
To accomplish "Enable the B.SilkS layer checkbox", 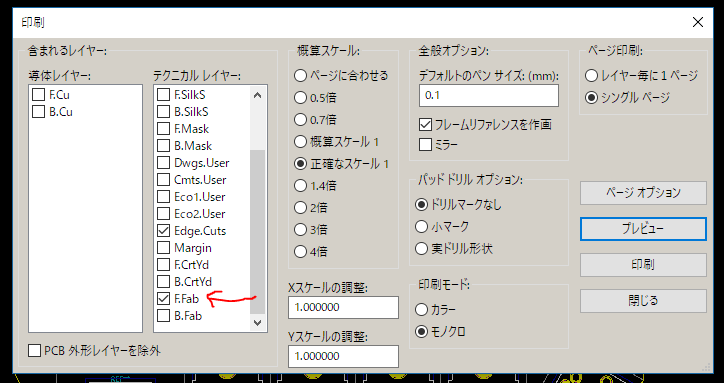I will click(x=163, y=112).
